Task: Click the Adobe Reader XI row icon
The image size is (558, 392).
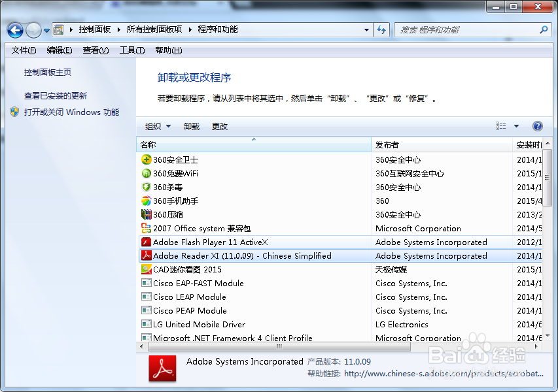Action: (147, 255)
